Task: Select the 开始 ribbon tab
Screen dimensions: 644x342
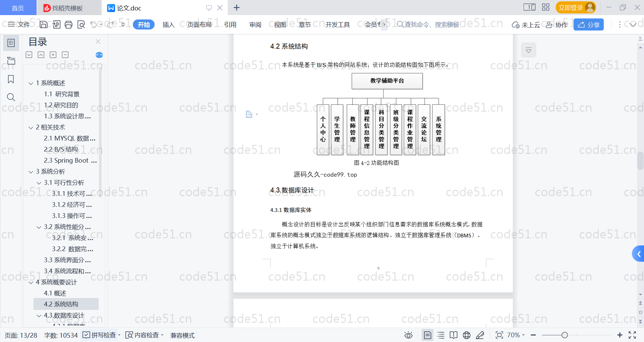Action: coord(144,24)
